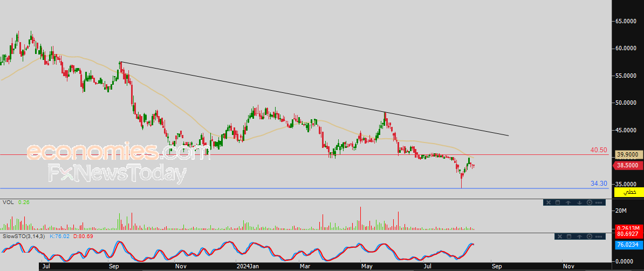
Task: Select the 34.30 blue support level label
Action: coord(598,184)
